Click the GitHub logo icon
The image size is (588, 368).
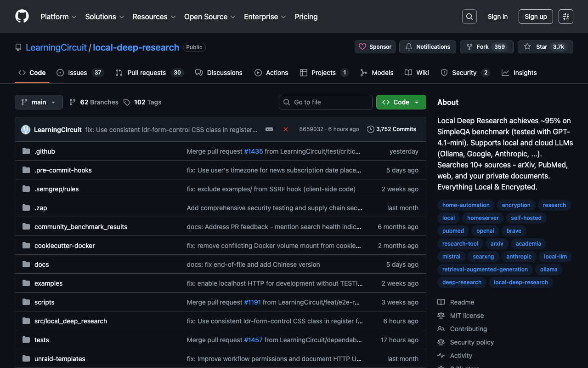tap(22, 17)
